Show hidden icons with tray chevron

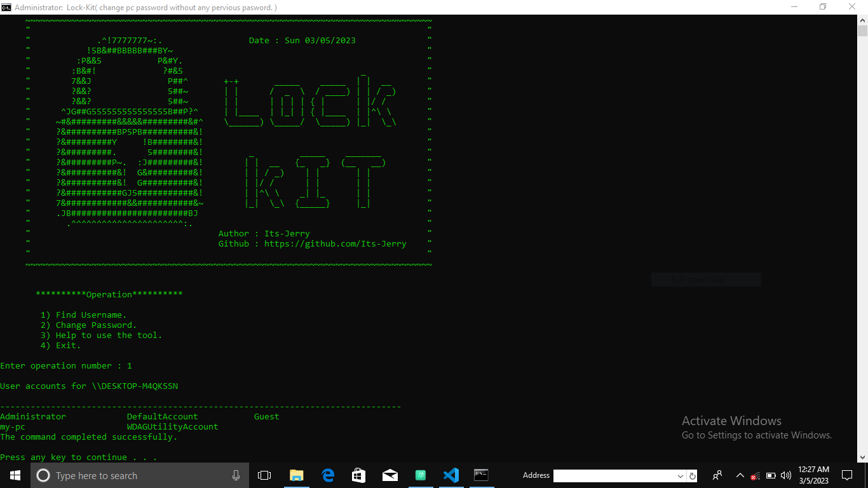pos(740,475)
